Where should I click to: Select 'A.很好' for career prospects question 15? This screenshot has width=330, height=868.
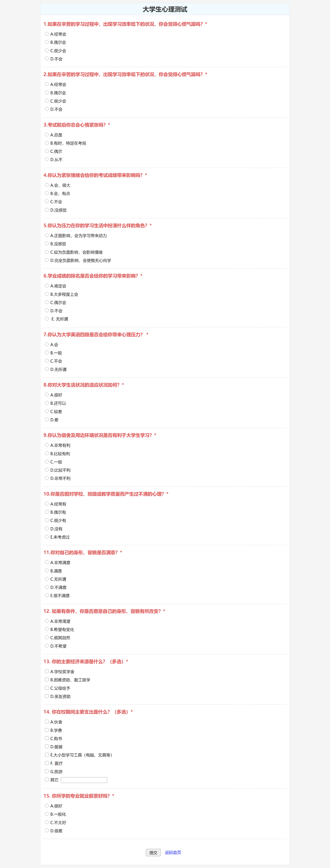coord(47,806)
